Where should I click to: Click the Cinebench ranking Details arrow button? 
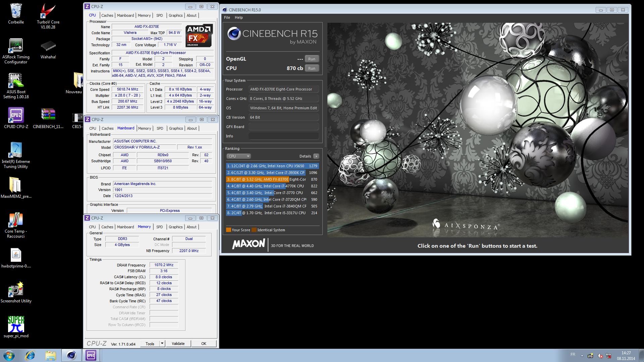click(316, 156)
